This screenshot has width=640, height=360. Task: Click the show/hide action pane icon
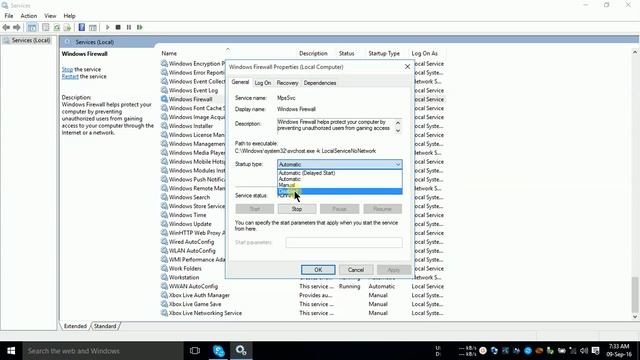click(93, 27)
